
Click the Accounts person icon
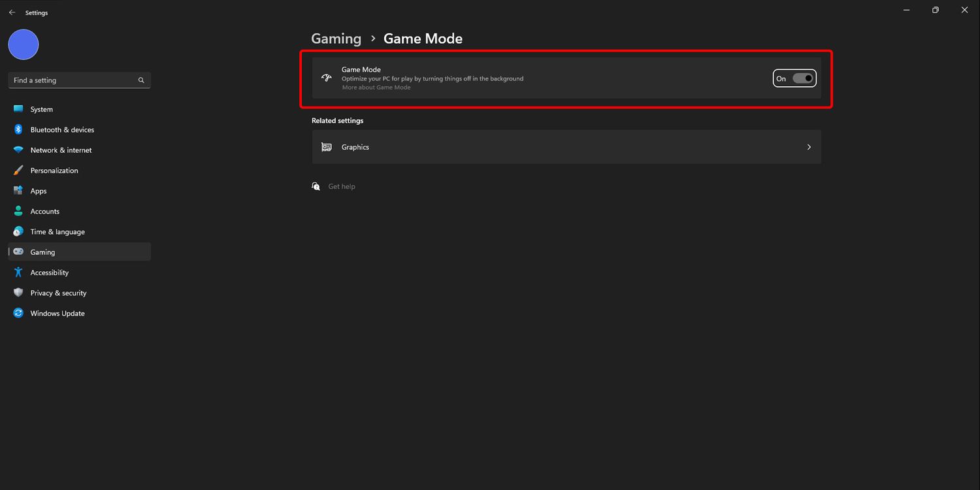point(18,211)
